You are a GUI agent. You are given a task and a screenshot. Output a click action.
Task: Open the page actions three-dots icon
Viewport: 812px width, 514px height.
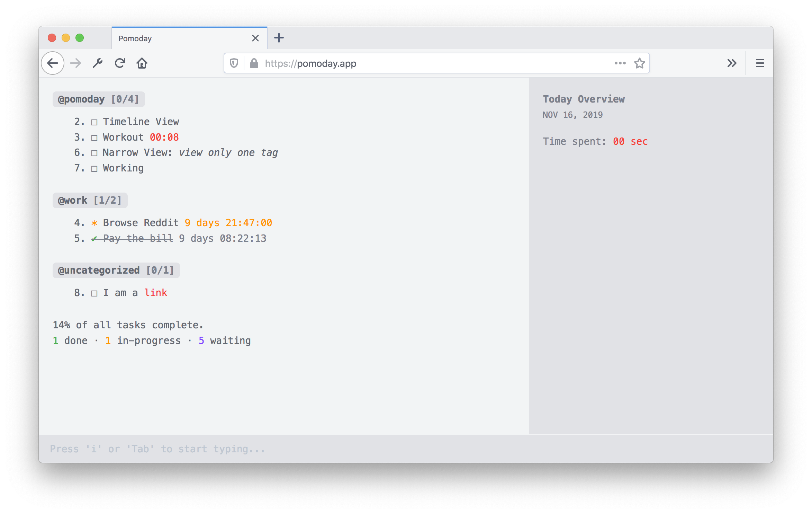620,63
